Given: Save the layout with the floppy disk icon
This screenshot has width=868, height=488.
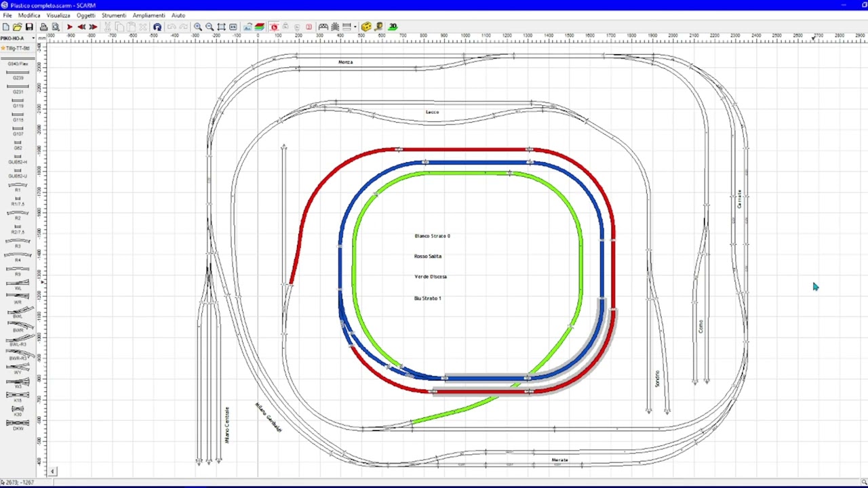Looking at the screenshot, I should pos(29,27).
